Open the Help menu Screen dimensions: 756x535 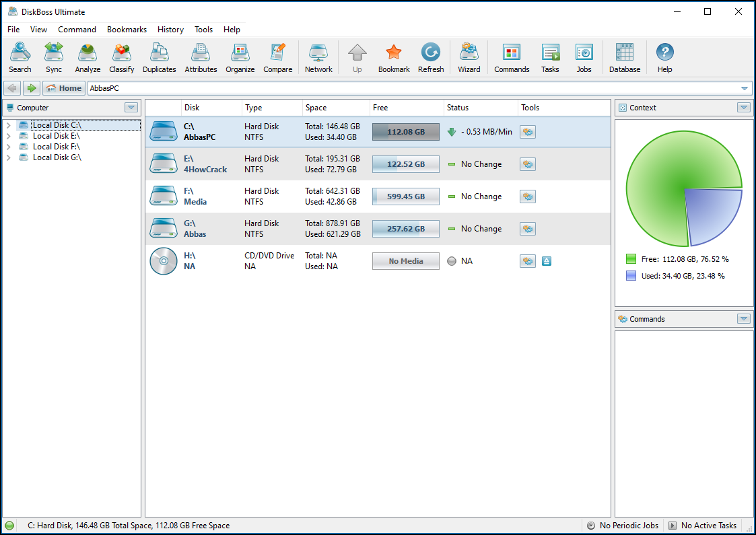[232, 30]
